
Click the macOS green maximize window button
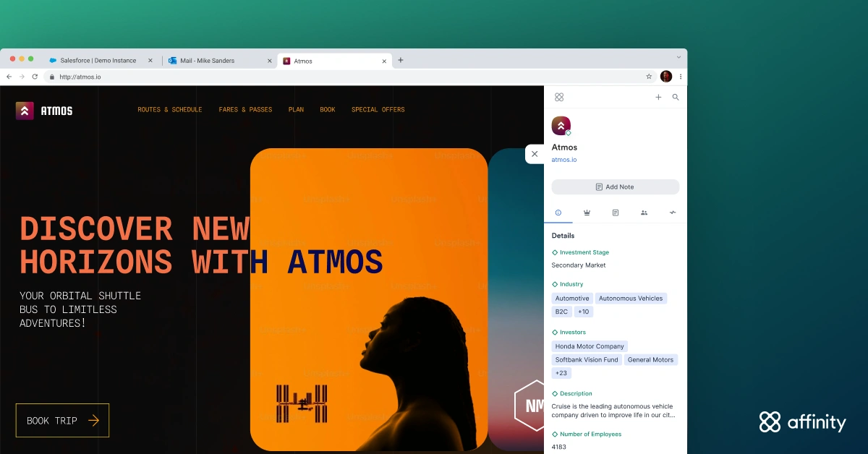pos(30,59)
